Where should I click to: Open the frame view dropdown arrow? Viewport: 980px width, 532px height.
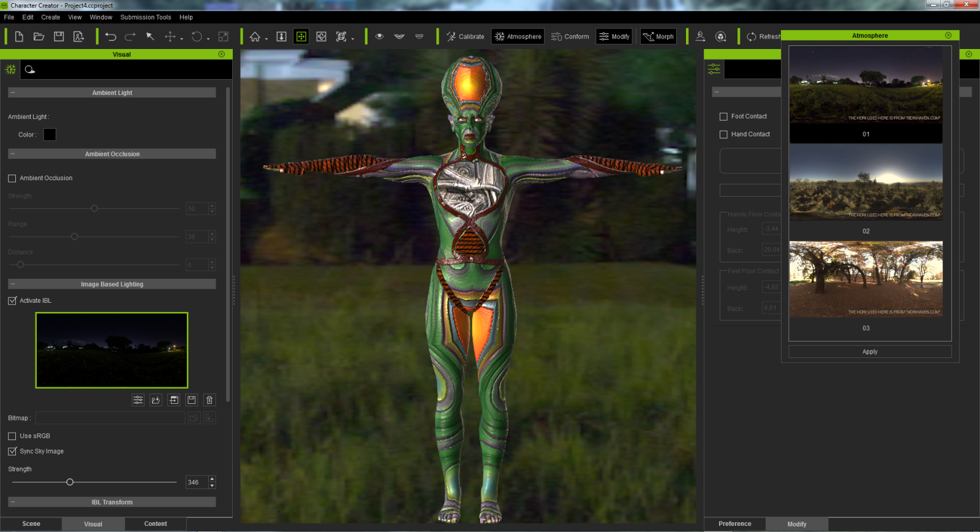pyautogui.click(x=353, y=39)
